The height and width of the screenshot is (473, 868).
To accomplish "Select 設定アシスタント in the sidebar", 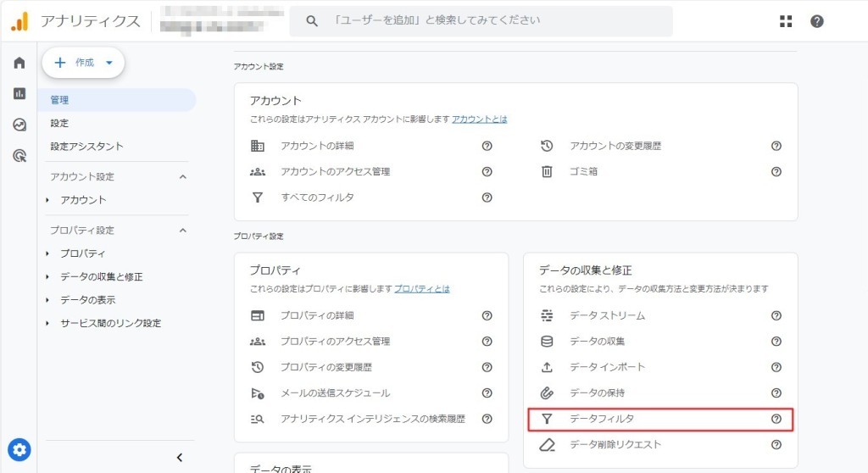I will 86,146.
